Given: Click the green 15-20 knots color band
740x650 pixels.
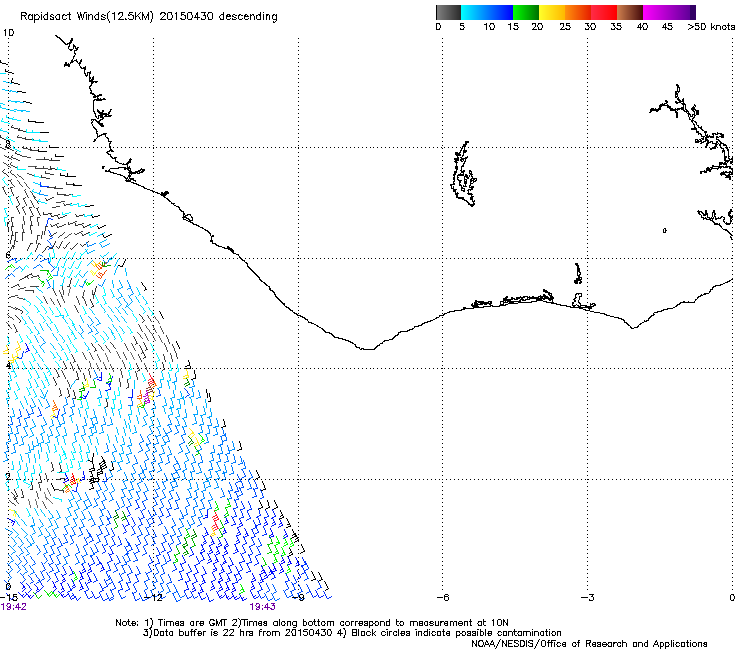Looking at the screenshot, I should [526, 12].
